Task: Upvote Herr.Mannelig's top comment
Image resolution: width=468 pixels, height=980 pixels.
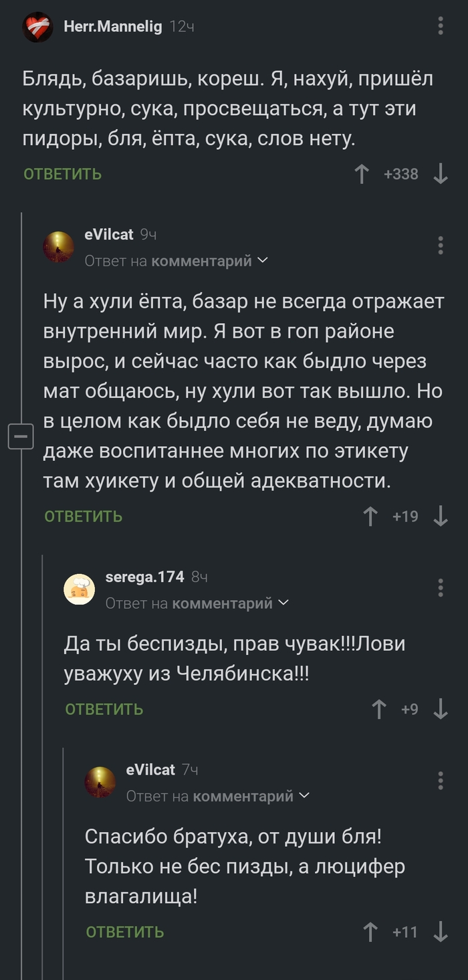Action: pos(362,173)
